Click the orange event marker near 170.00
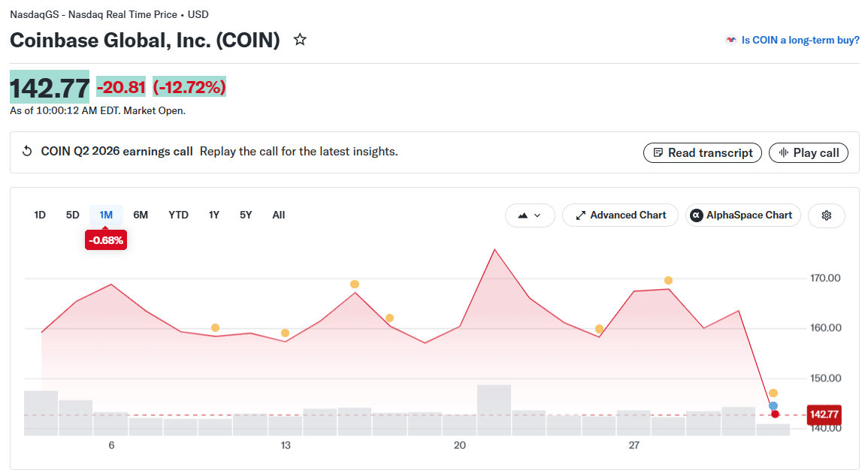 tap(668, 281)
